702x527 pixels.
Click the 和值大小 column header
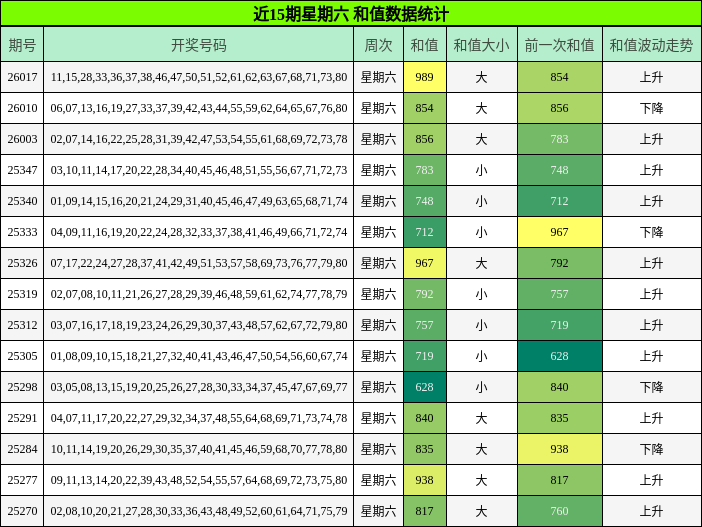(x=482, y=44)
